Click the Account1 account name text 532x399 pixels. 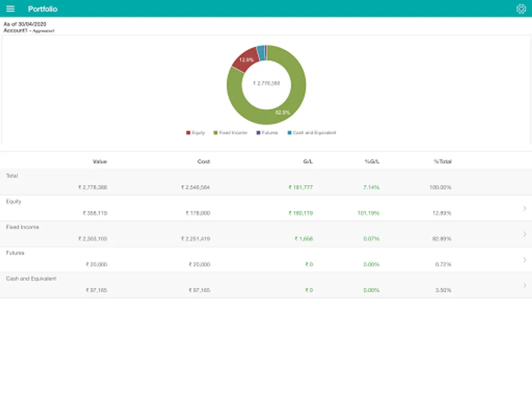pyautogui.click(x=16, y=31)
